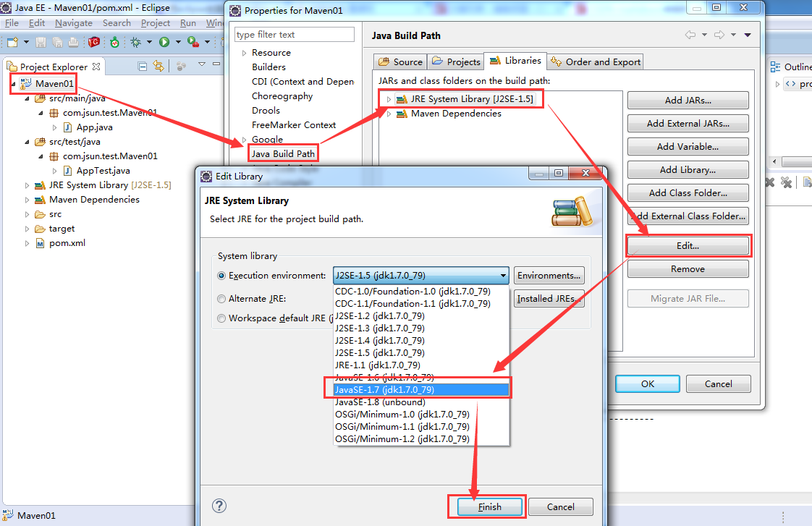Select Java Build Path in properties tree
Image resolution: width=812 pixels, height=526 pixels.
pos(283,154)
